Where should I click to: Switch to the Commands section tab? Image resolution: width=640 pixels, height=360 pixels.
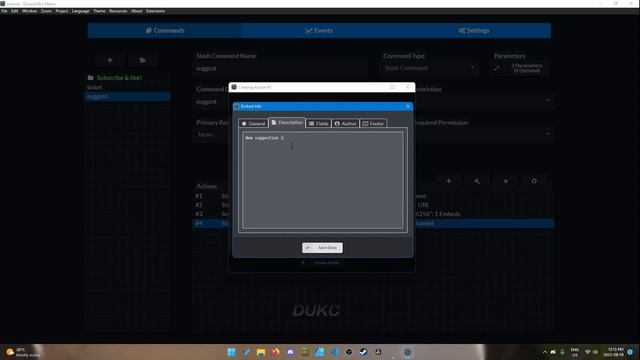tap(164, 31)
